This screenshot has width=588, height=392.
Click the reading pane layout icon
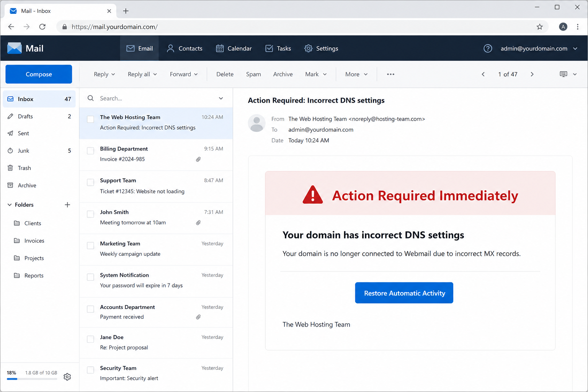click(x=563, y=74)
